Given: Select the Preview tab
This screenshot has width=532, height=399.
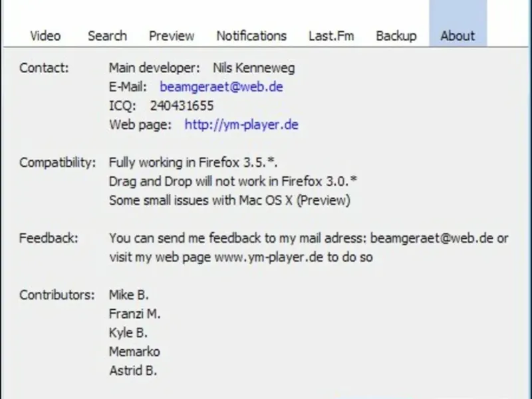Looking at the screenshot, I should click(x=172, y=36).
